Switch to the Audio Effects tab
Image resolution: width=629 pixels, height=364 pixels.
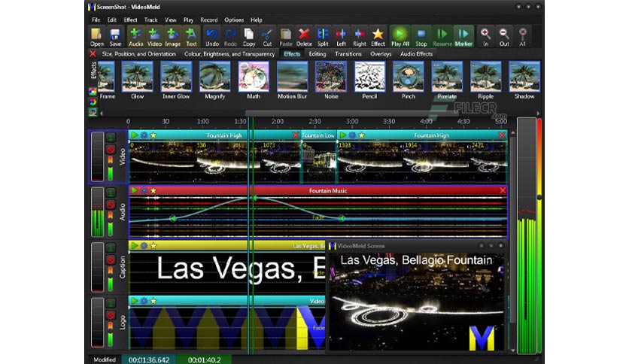(416, 53)
